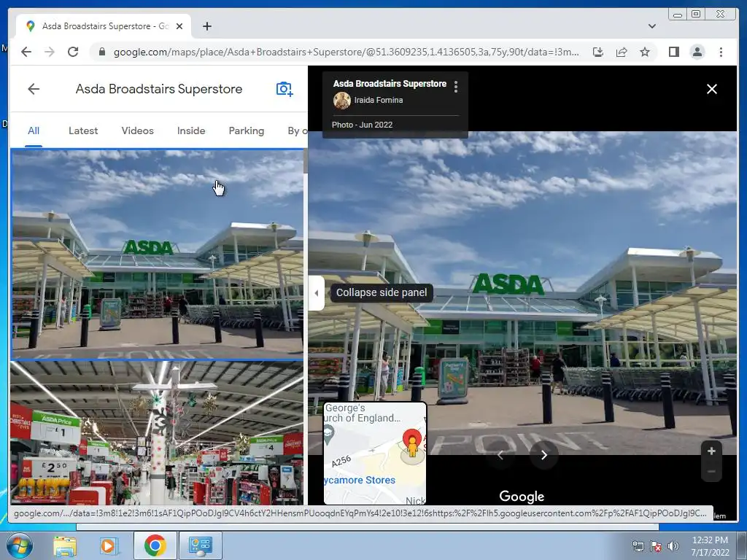
Task: Open the minimap with Pegman
Action: click(375, 453)
